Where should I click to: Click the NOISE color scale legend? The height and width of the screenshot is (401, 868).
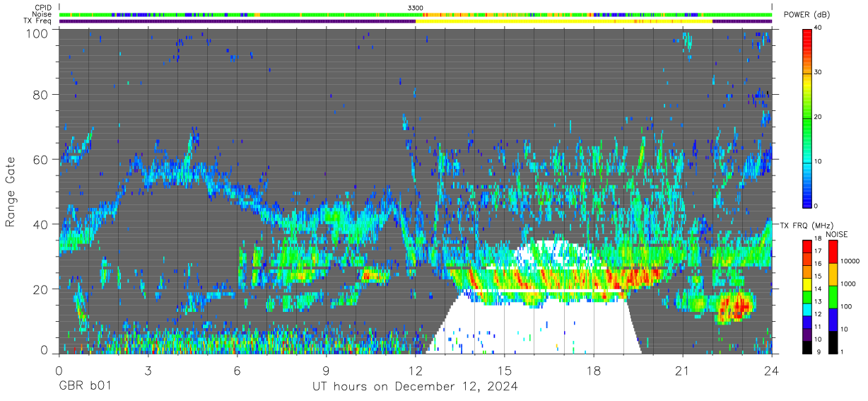click(833, 296)
